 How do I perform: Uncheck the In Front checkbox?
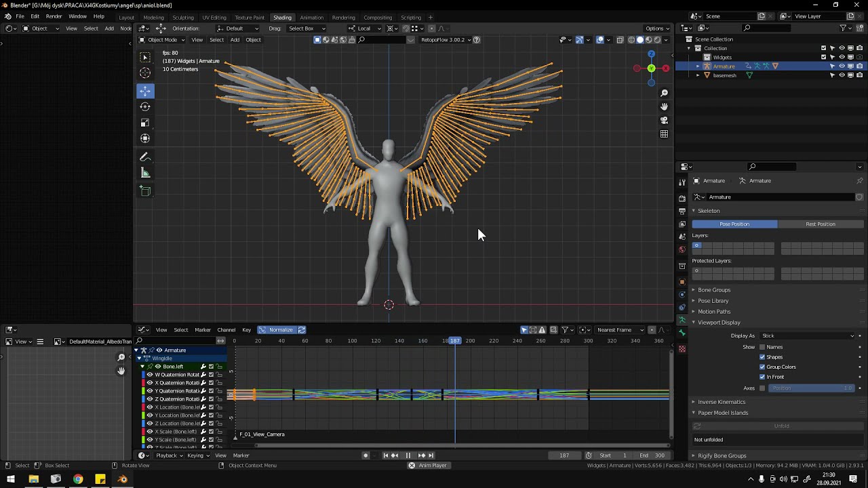click(762, 377)
